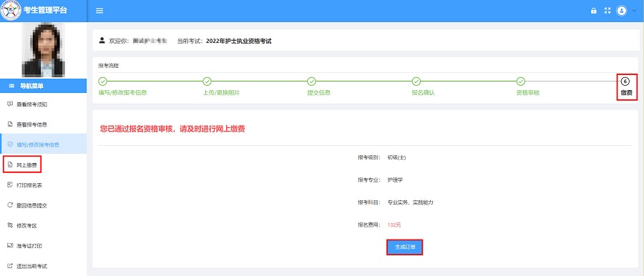
Task: Open the user avatar icon menu
Action: click(621, 11)
